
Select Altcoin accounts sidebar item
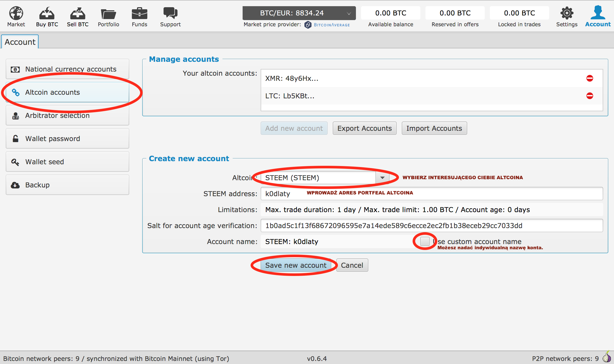(67, 92)
